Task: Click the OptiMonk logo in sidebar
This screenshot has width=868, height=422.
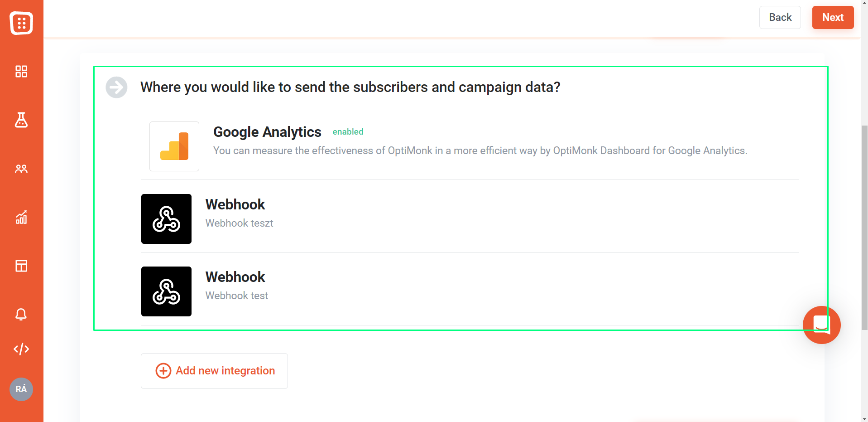Action: coord(21,23)
